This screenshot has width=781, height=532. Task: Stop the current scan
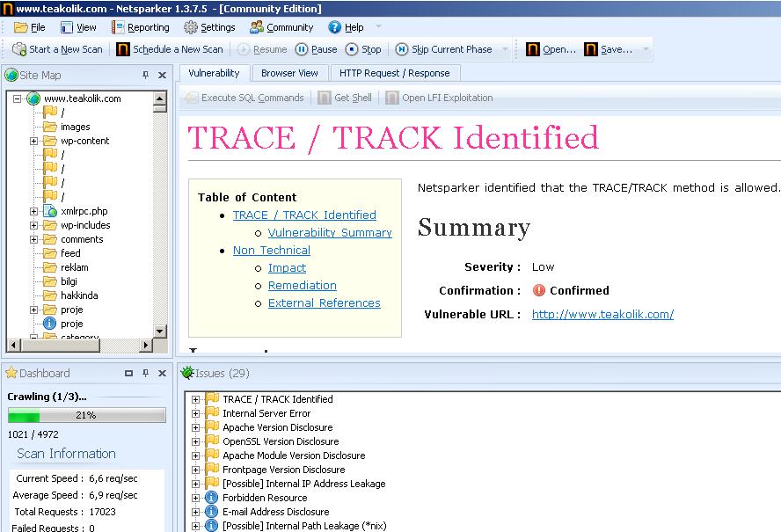tap(363, 49)
